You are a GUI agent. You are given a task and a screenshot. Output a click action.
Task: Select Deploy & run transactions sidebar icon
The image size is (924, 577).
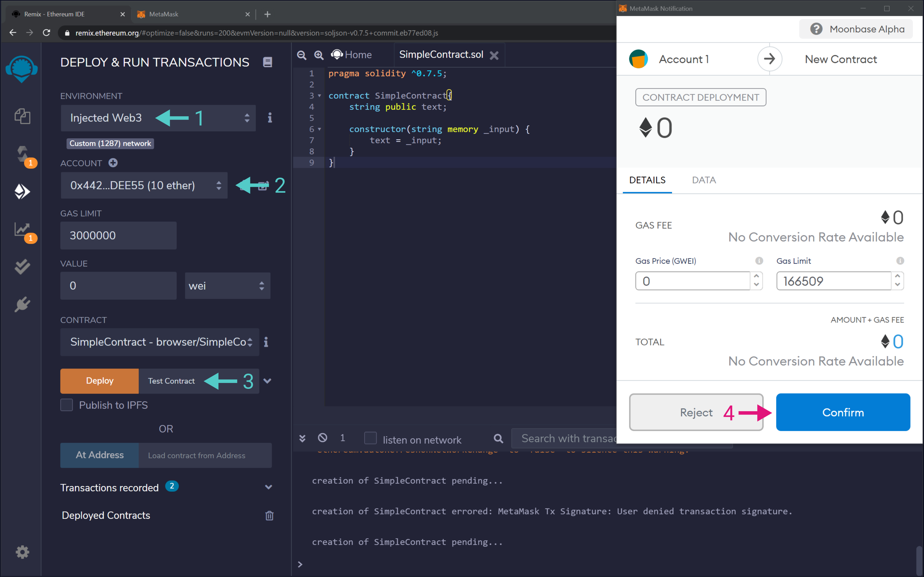click(x=22, y=191)
